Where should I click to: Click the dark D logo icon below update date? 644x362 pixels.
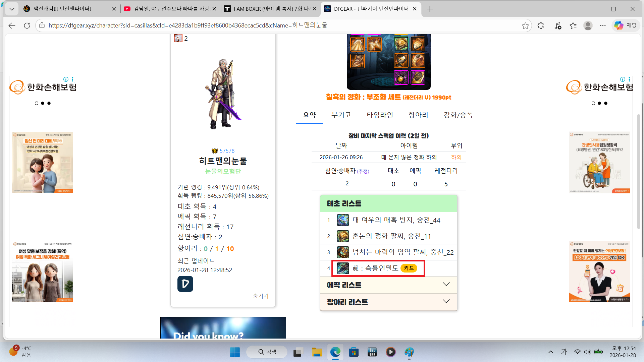185,284
